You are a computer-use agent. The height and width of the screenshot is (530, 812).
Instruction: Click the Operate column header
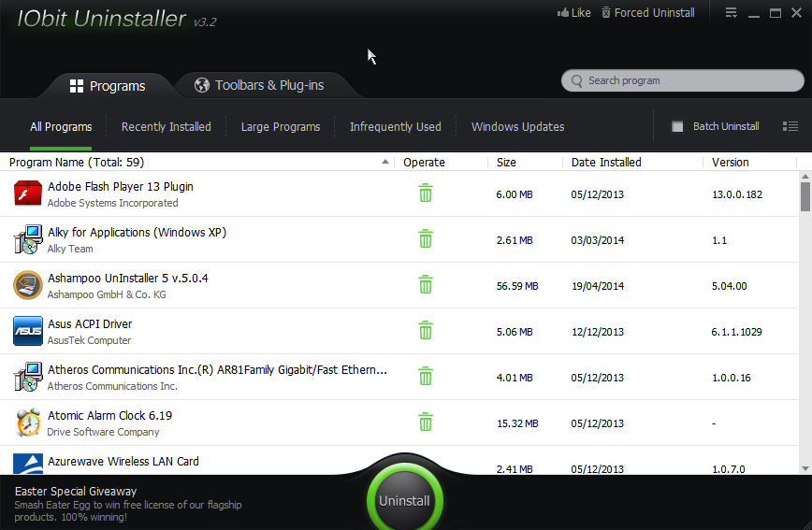click(424, 162)
